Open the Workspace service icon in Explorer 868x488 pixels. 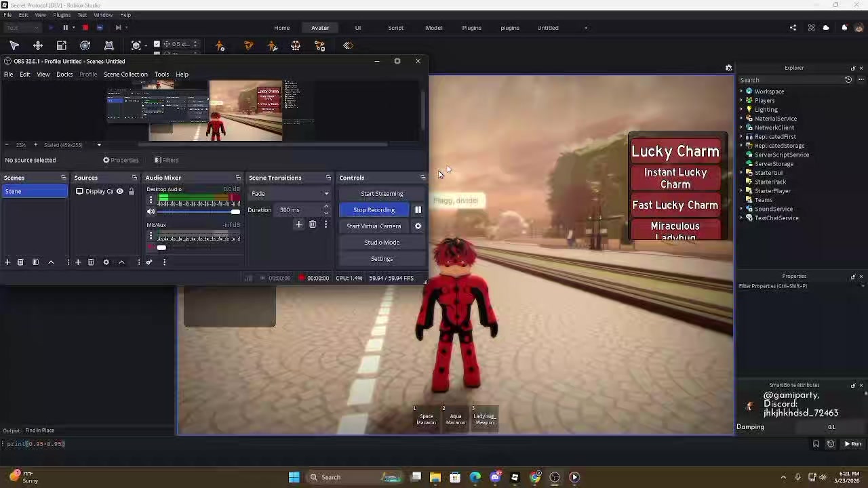(x=749, y=91)
